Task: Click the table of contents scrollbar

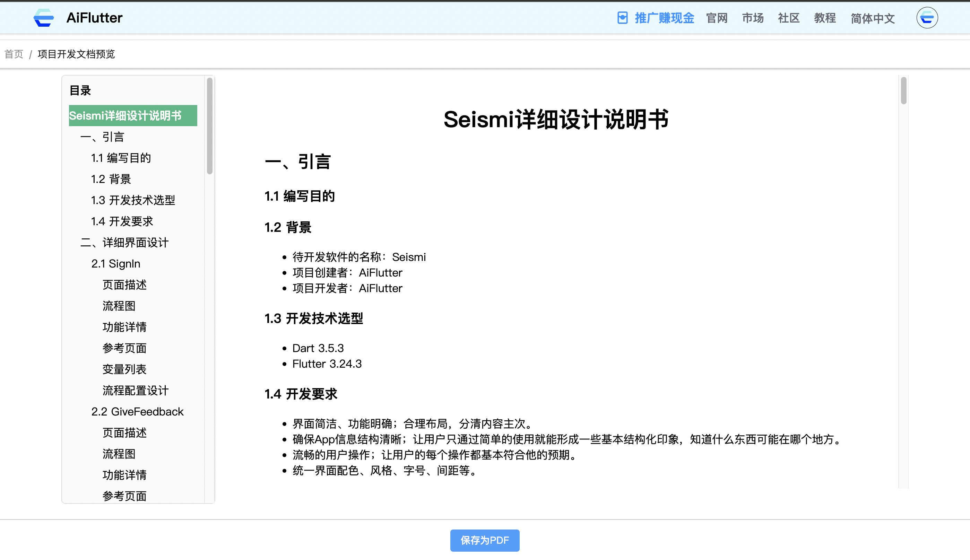Action: pos(209,126)
